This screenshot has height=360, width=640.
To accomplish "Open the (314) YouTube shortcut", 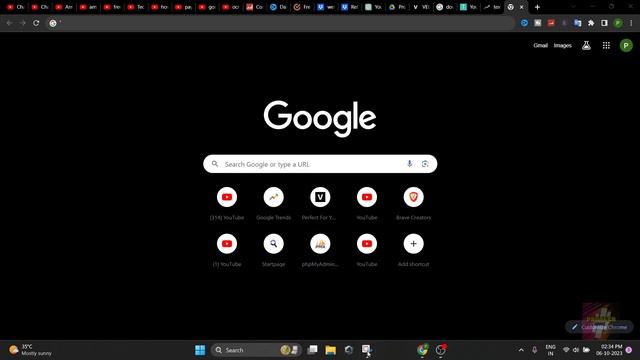I will click(x=227, y=204).
